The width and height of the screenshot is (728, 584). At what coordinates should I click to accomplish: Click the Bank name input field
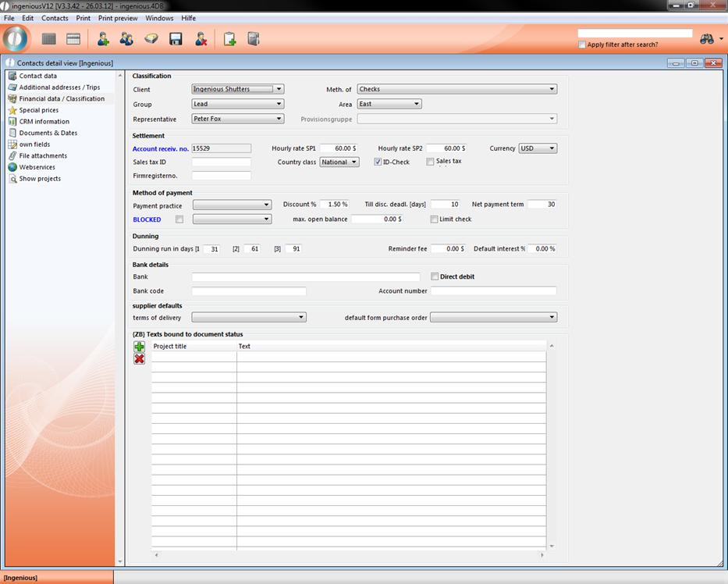[306, 277]
